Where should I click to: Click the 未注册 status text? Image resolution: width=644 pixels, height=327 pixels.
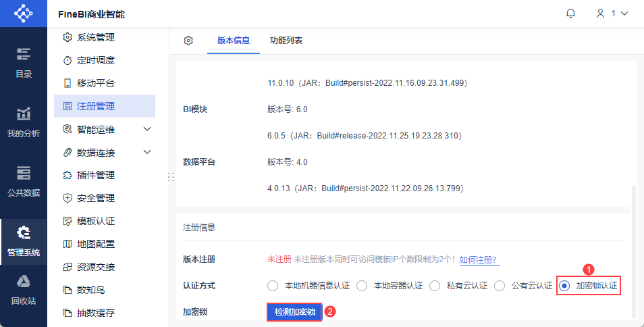point(279,259)
